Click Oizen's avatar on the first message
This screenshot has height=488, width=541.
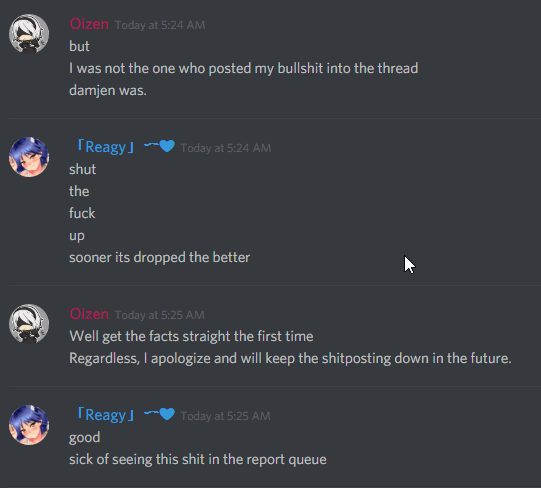click(29, 33)
